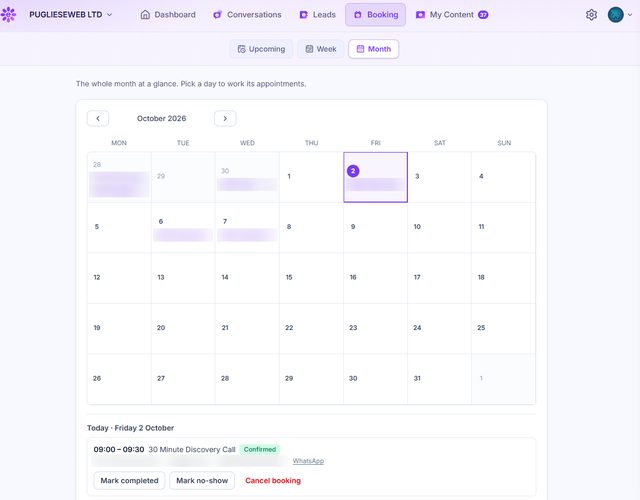
Task: Click Cancel booking
Action: pos(273,480)
